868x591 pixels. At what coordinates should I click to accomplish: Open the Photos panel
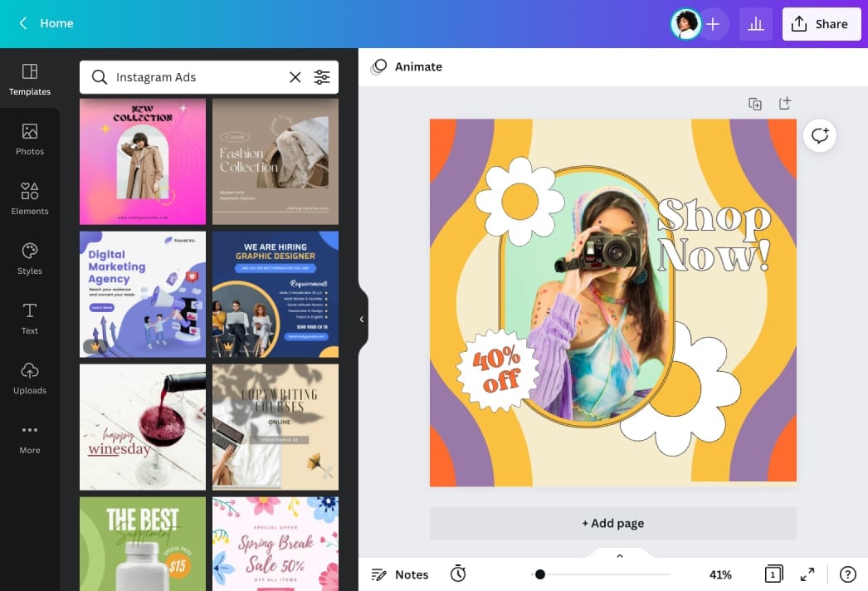coord(30,138)
